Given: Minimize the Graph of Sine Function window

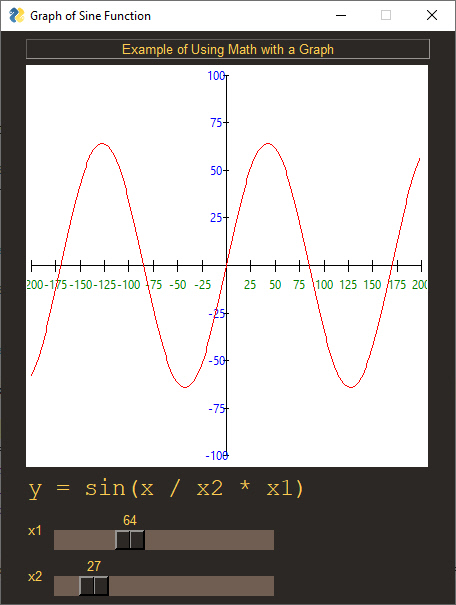Looking at the screenshot, I should pyautogui.click(x=341, y=15).
